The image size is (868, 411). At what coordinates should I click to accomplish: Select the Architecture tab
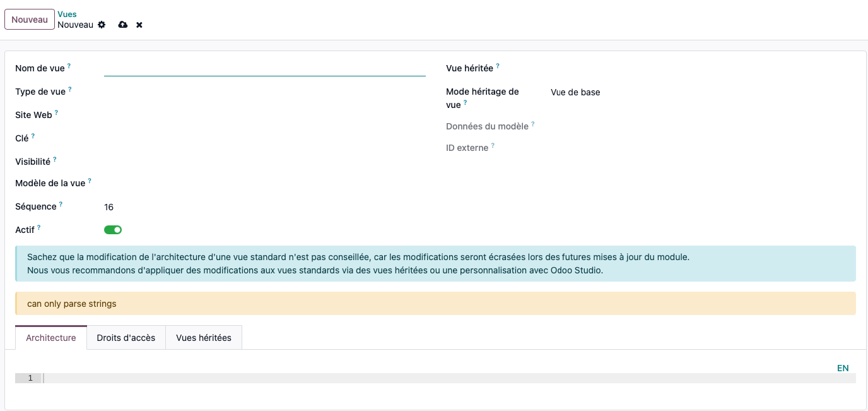coord(51,338)
